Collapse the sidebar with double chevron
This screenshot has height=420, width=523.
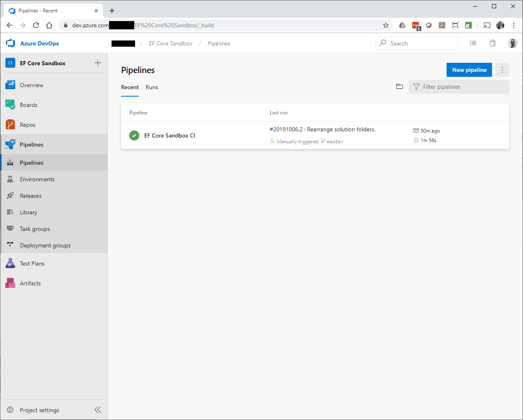[x=98, y=410]
